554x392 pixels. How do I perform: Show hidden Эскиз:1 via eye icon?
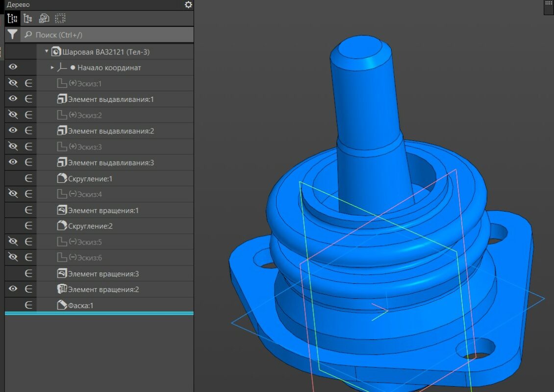pyautogui.click(x=13, y=83)
